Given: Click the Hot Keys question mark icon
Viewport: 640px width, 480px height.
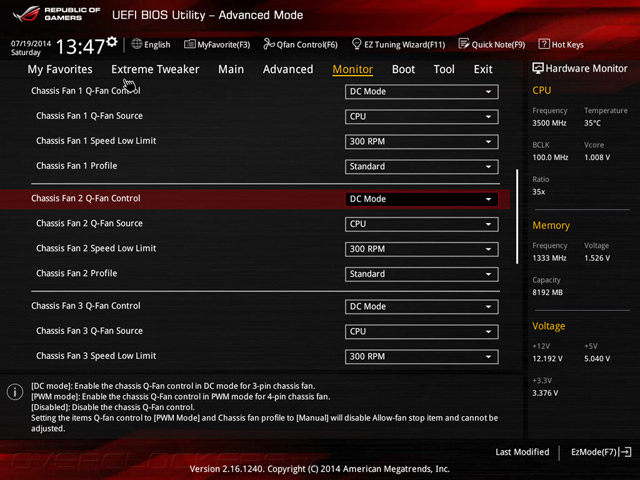Looking at the screenshot, I should [544, 44].
